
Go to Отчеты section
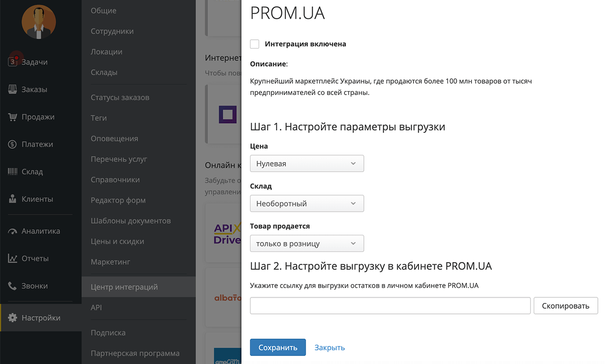coord(35,259)
